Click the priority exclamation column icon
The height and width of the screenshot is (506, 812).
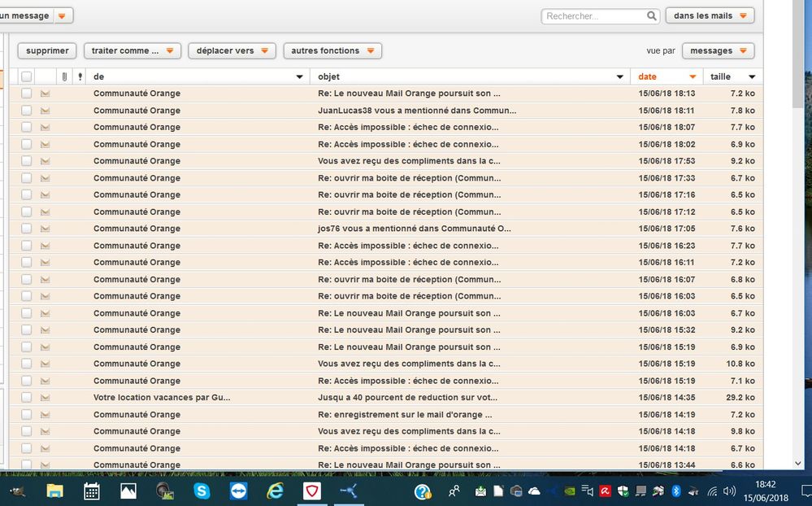tap(79, 76)
